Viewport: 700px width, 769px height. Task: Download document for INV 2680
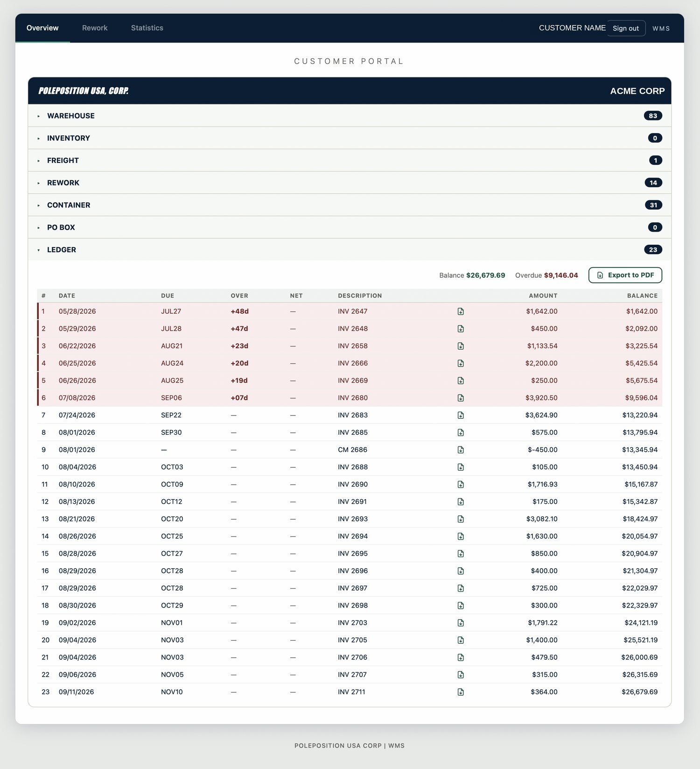[461, 398]
